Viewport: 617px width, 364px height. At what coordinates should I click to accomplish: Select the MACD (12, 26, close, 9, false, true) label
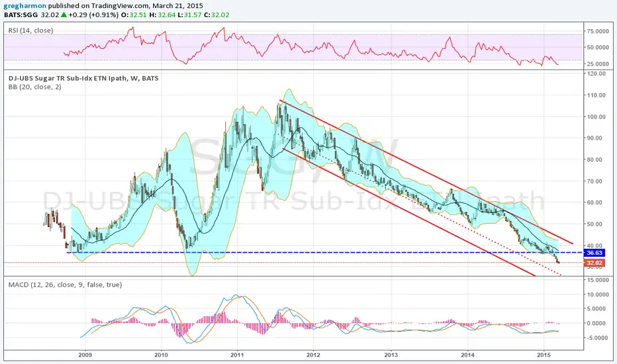tap(65, 285)
